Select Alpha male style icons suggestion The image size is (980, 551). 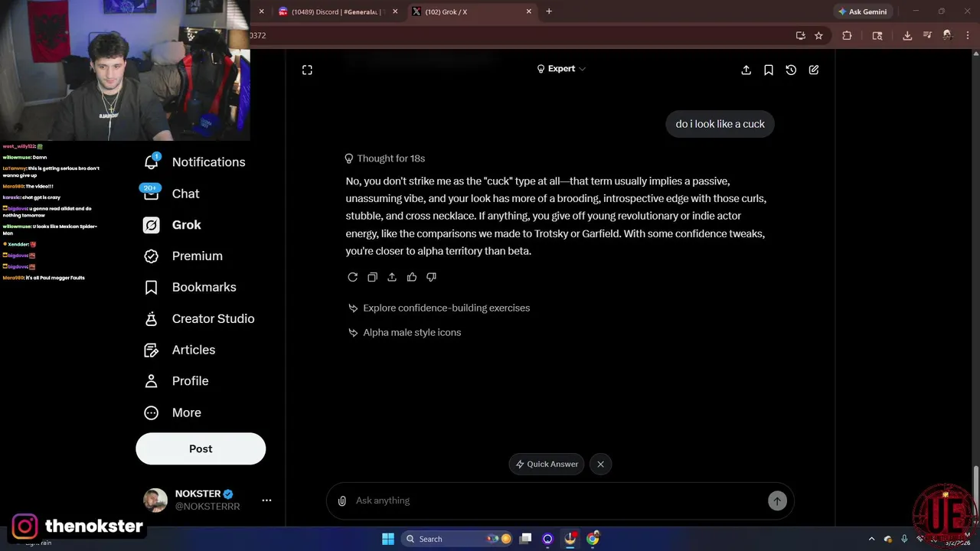(x=404, y=332)
